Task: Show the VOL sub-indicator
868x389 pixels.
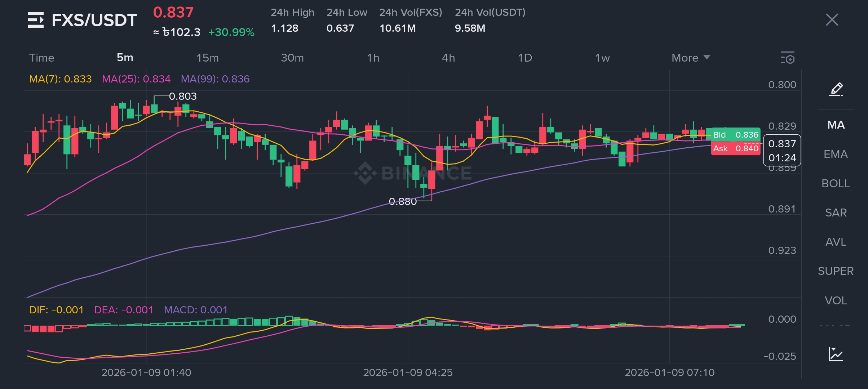Action: [836, 300]
